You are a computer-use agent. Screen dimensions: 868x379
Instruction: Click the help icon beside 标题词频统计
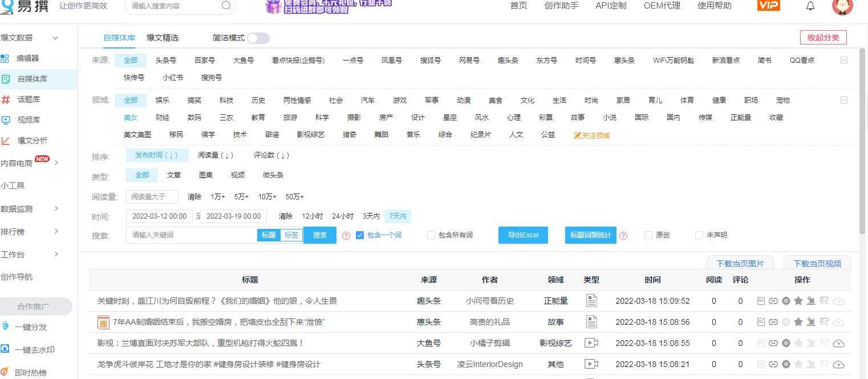pos(623,235)
